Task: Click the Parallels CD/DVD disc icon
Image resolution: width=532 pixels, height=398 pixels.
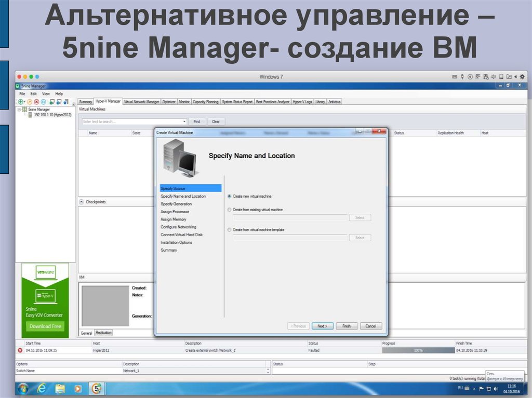Action: pyautogui.click(x=470, y=77)
